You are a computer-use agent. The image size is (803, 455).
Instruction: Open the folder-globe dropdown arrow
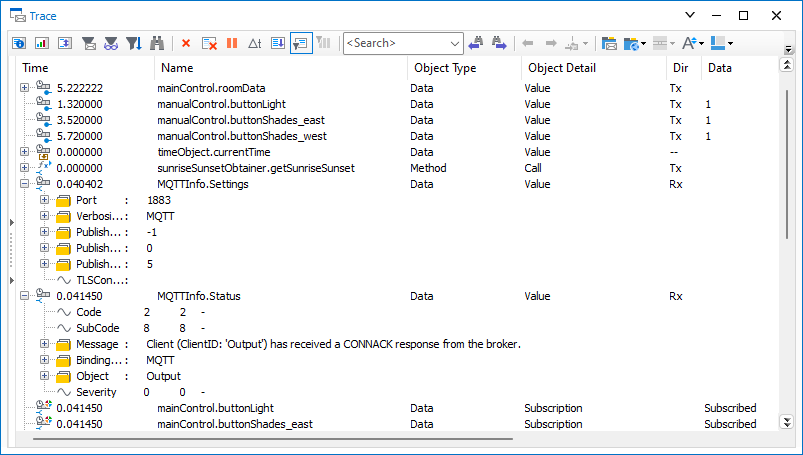click(x=643, y=44)
